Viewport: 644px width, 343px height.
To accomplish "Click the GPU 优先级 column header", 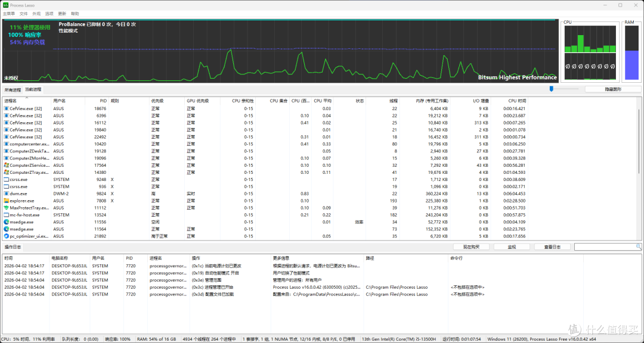I will pos(203,101).
